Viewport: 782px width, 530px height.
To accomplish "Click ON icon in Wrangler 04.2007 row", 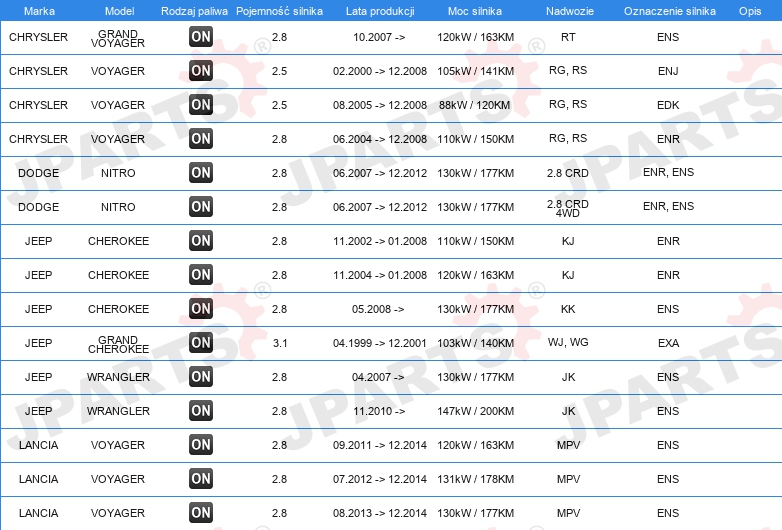I will pyautogui.click(x=200, y=376).
